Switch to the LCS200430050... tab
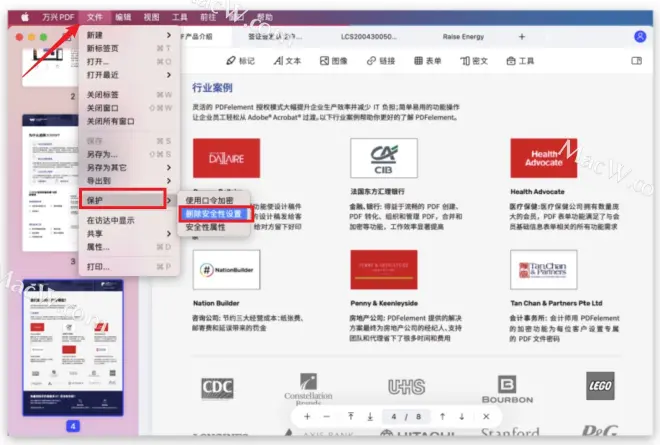Viewport: 660px width, 445px height. 368,37
